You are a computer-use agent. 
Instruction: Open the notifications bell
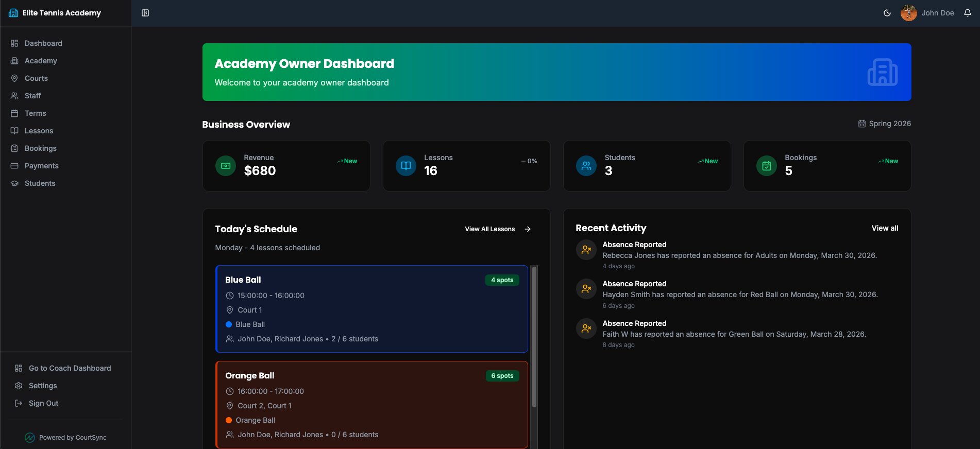click(967, 13)
